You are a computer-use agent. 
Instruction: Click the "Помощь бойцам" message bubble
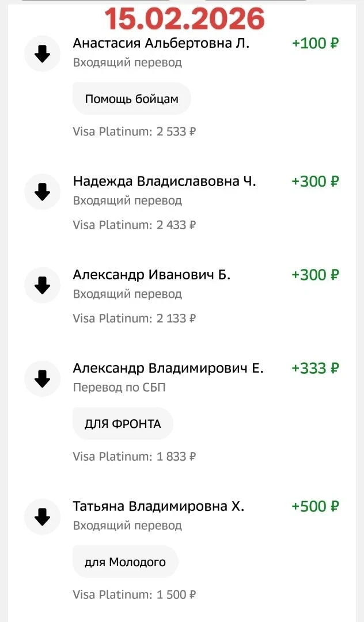click(x=131, y=99)
